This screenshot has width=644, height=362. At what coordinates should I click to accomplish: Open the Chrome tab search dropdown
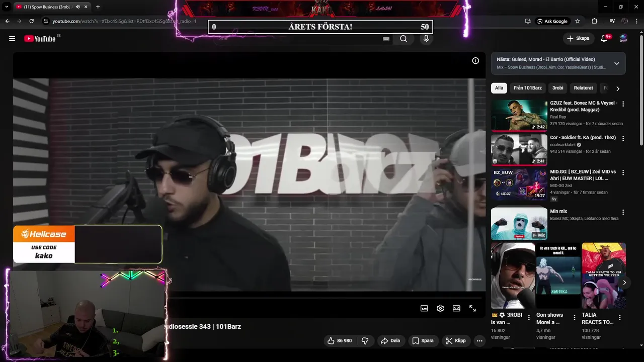coord(7,7)
